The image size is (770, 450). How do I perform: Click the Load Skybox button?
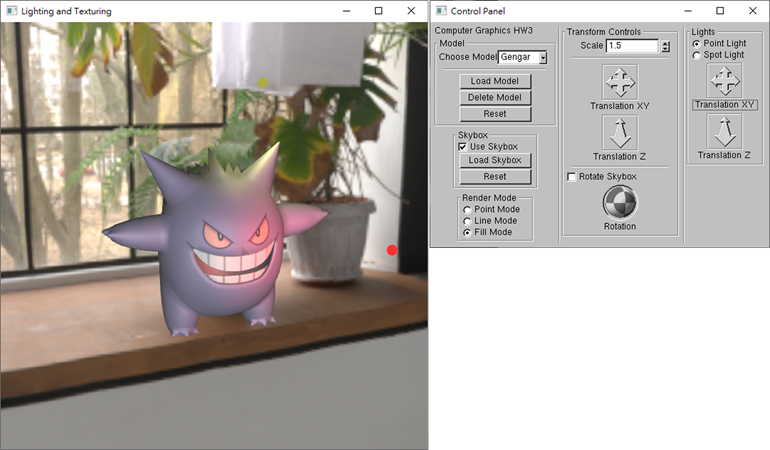click(495, 161)
